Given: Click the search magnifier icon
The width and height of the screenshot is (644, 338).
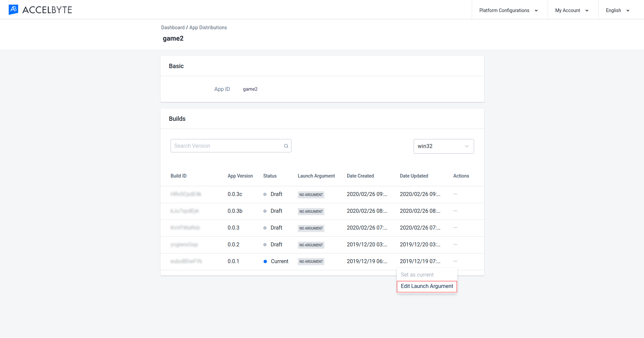Looking at the screenshot, I should click(286, 146).
